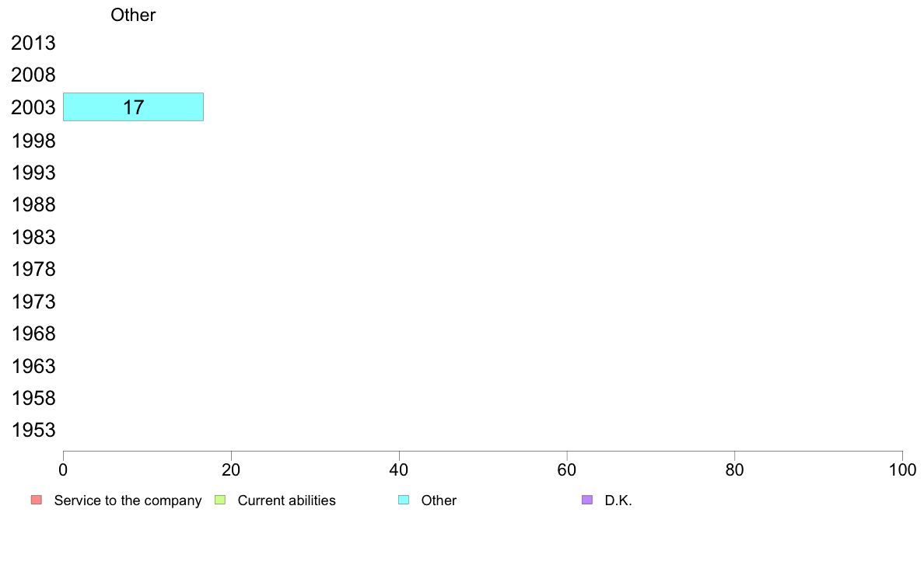
Task: Select the purple D.K. legend swatch
Action: click(587, 500)
